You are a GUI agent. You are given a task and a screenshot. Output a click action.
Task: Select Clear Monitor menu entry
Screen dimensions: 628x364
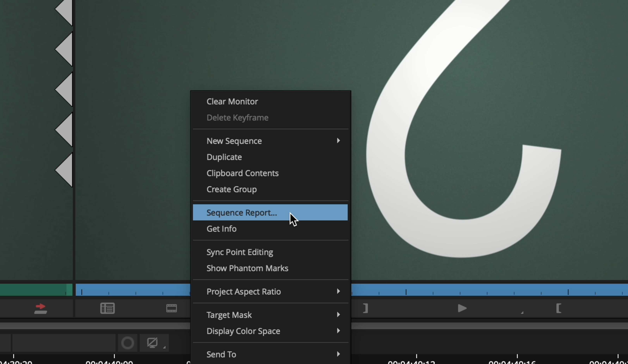click(x=232, y=101)
